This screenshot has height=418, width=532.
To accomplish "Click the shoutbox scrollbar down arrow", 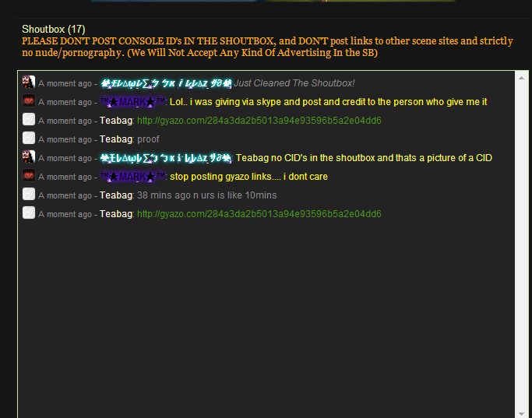I will [x=521, y=413].
